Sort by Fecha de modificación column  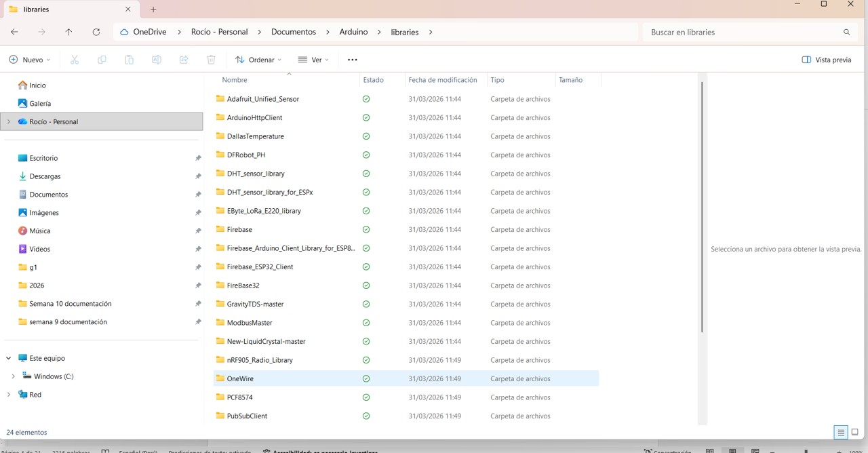(x=443, y=80)
